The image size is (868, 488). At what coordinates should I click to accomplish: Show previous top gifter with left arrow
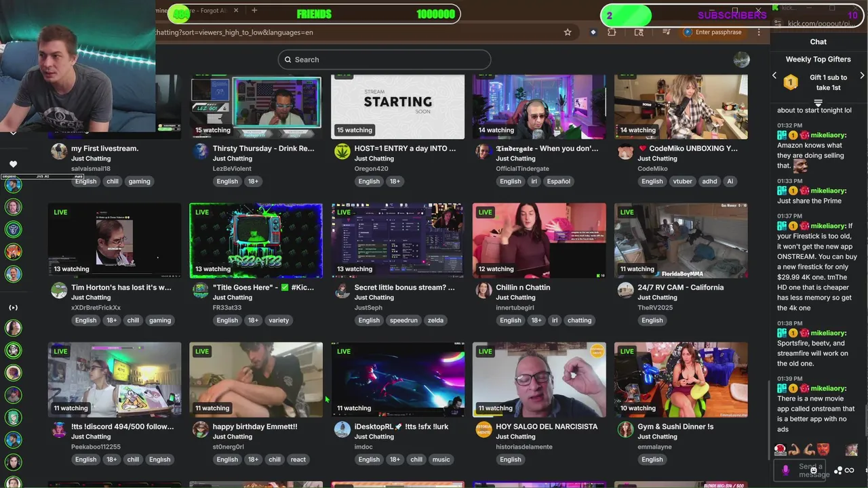click(x=774, y=76)
